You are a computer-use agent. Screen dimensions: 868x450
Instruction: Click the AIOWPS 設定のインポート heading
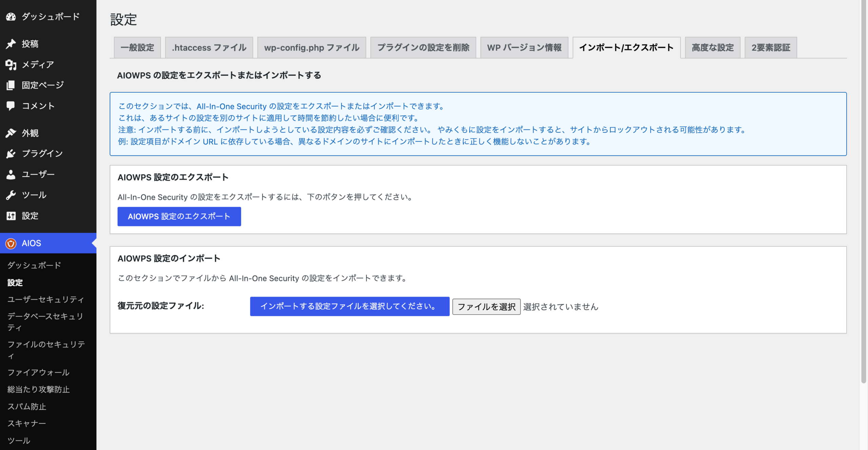(169, 259)
